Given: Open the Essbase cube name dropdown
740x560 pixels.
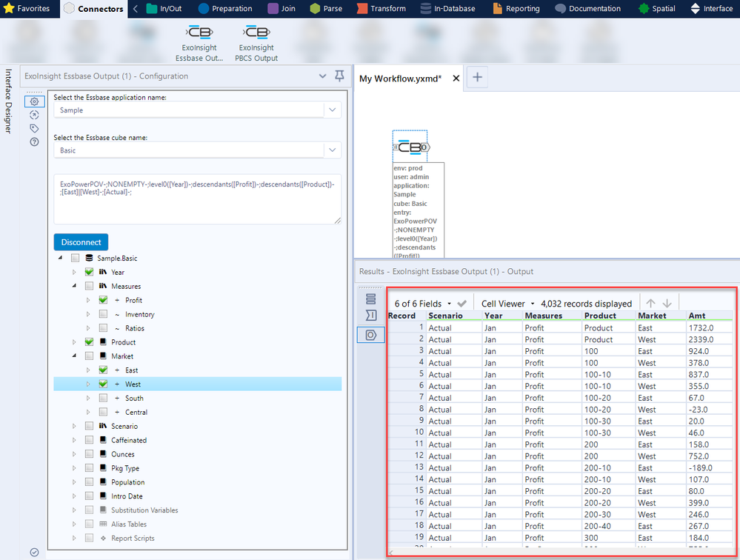Looking at the screenshot, I should tap(333, 150).
